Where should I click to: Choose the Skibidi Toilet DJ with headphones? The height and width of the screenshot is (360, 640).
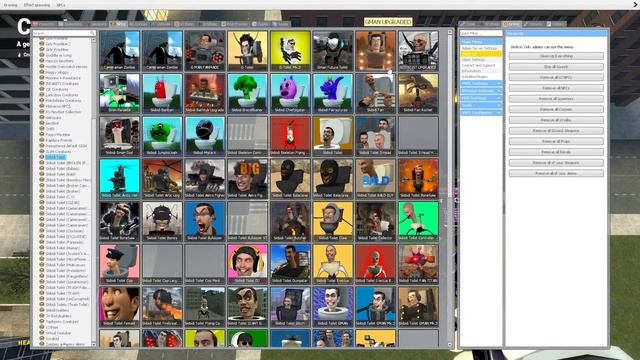point(247,264)
